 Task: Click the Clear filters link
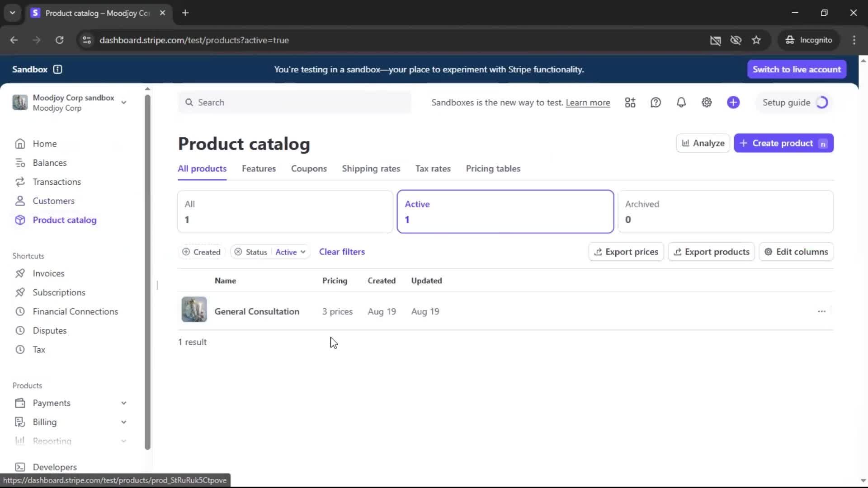(342, 252)
